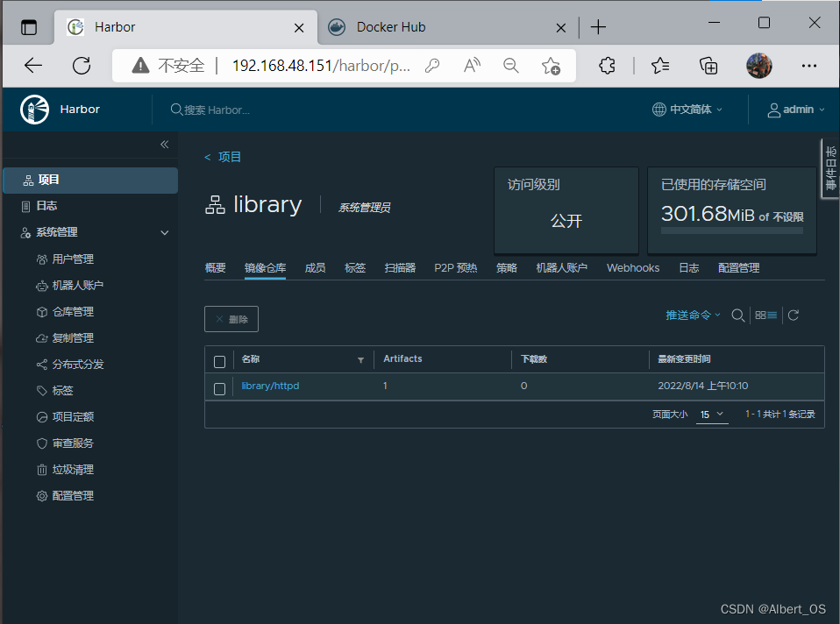Open the library/httpd repository link
Viewport: 840px width, 624px height.
270,386
